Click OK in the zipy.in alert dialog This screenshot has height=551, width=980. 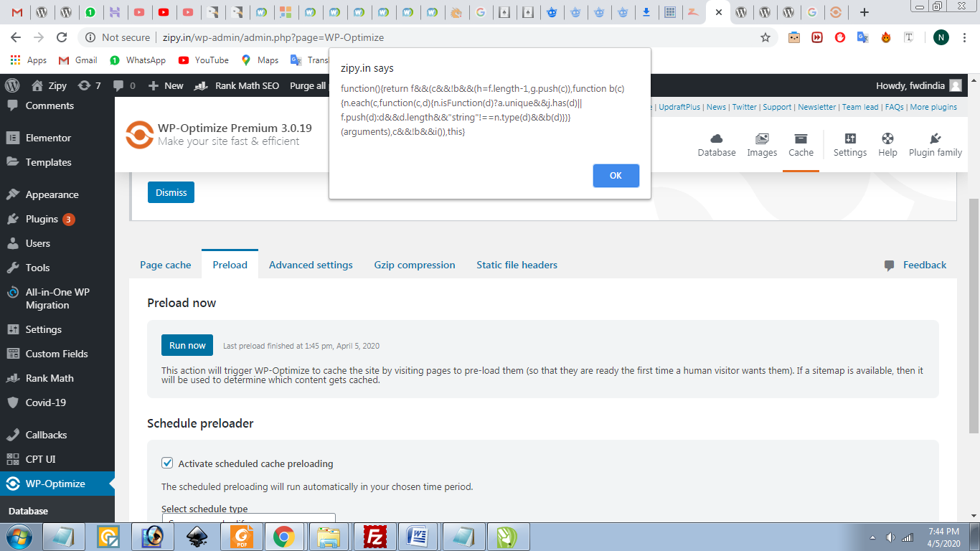[616, 176]
